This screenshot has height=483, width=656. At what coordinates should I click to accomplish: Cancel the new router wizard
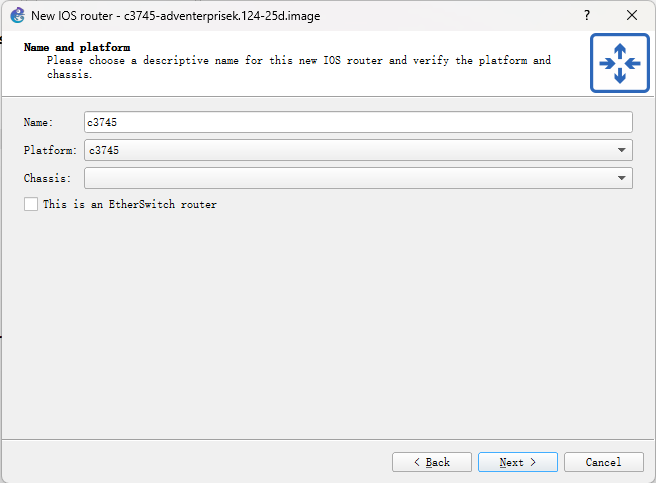coord(603,462)
